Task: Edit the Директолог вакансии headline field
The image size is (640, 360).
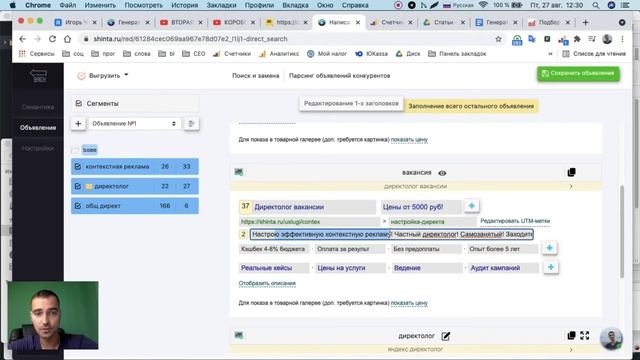Action: point(313,207)
